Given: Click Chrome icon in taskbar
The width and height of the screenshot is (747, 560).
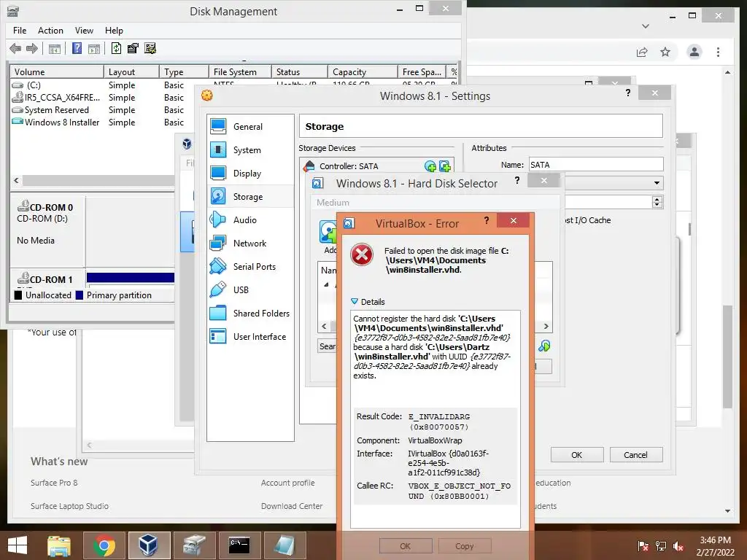Looking at the screenshot, I should coord(104,545).
